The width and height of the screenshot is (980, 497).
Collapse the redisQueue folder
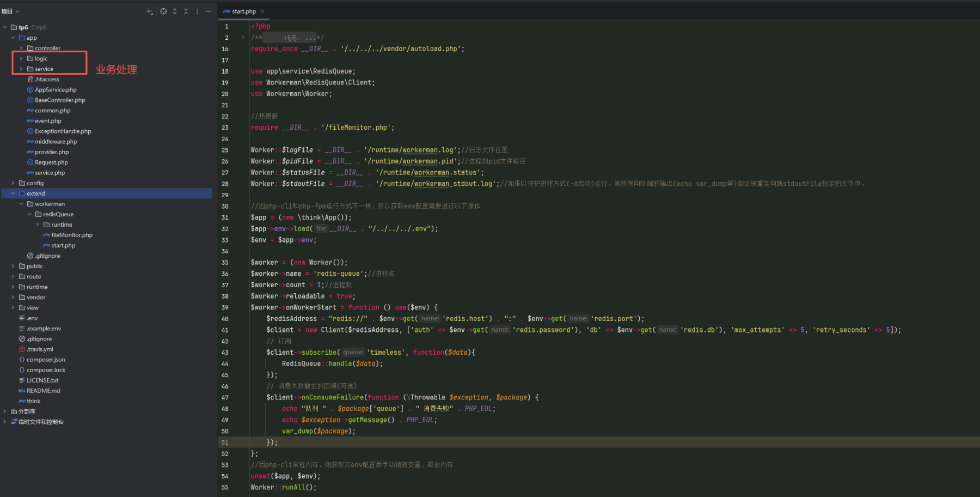pyautogui.click(x=29, y=215)
